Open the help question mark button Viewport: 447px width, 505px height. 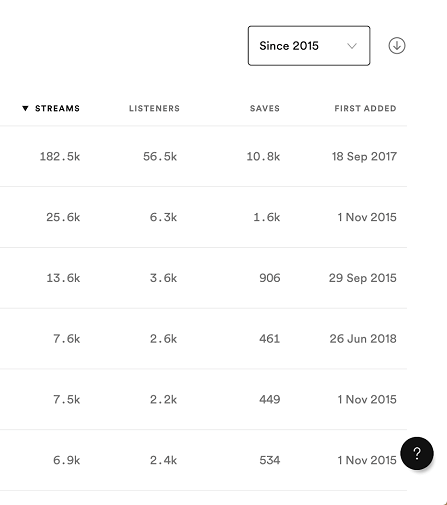(417, 453)
